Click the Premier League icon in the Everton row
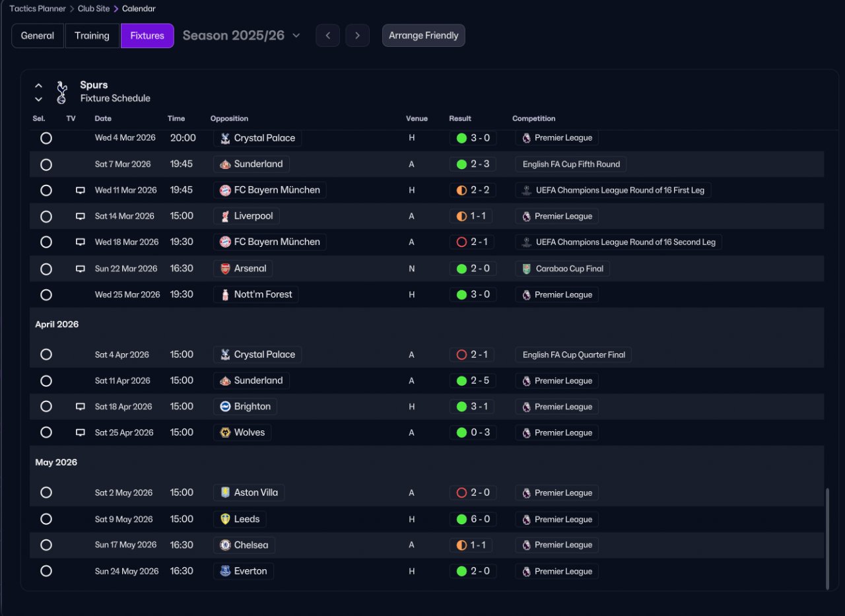The height and width of the screenshot is (616, 845). [x=526, y=571]
